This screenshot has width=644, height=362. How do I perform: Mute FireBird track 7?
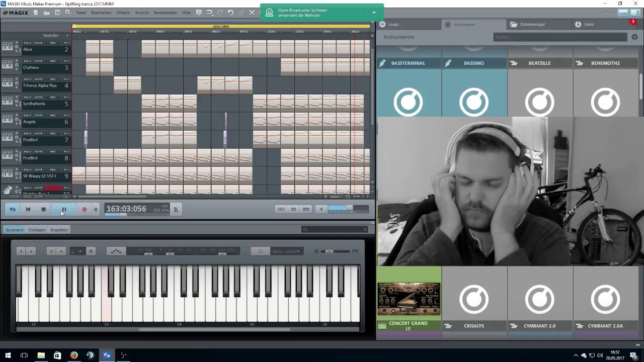(x=38, y=134)
